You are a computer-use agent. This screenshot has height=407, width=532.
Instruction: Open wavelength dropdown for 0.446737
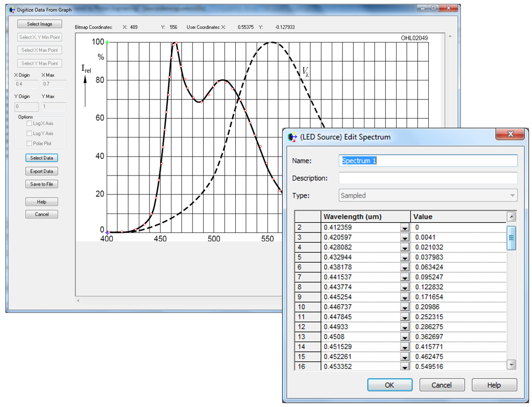404,307
